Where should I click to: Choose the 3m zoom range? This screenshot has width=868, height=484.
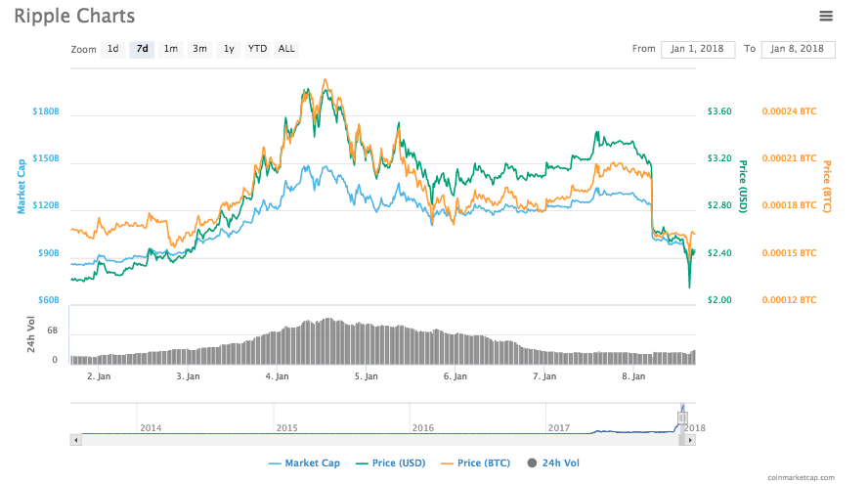pos(199,49)
